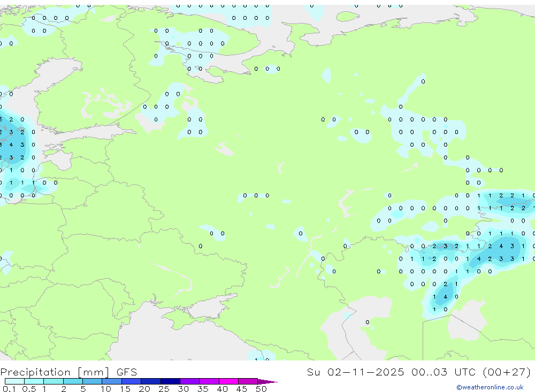
Task: Pick the 40–45 mm magenta legend swatch
Action: pyautogui.click(x=228, y=381)
